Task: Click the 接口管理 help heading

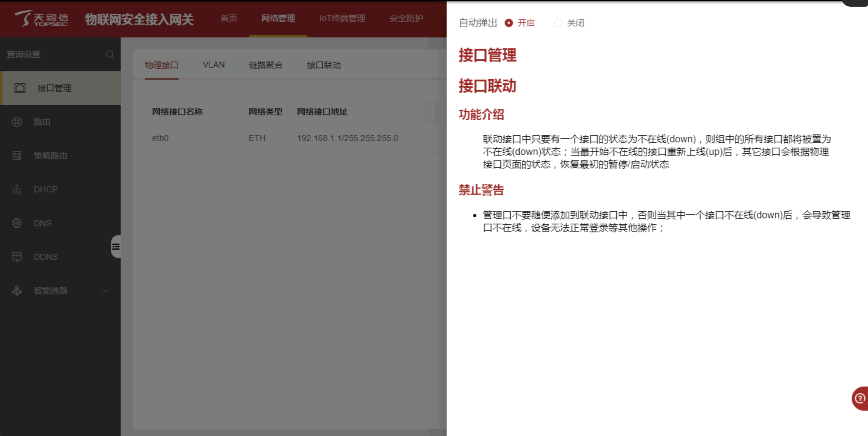Action: coord(487,55)
